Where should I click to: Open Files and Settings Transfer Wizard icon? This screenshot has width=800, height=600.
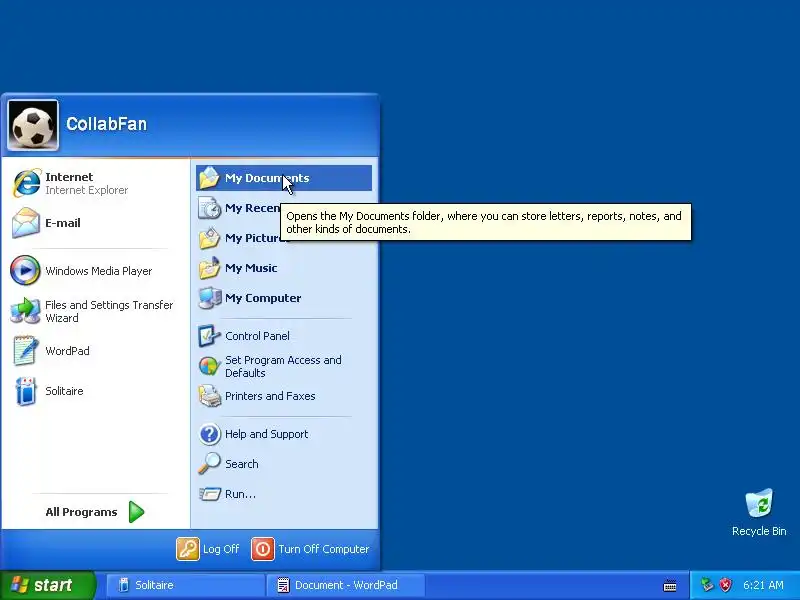click(x=25, y=311)
